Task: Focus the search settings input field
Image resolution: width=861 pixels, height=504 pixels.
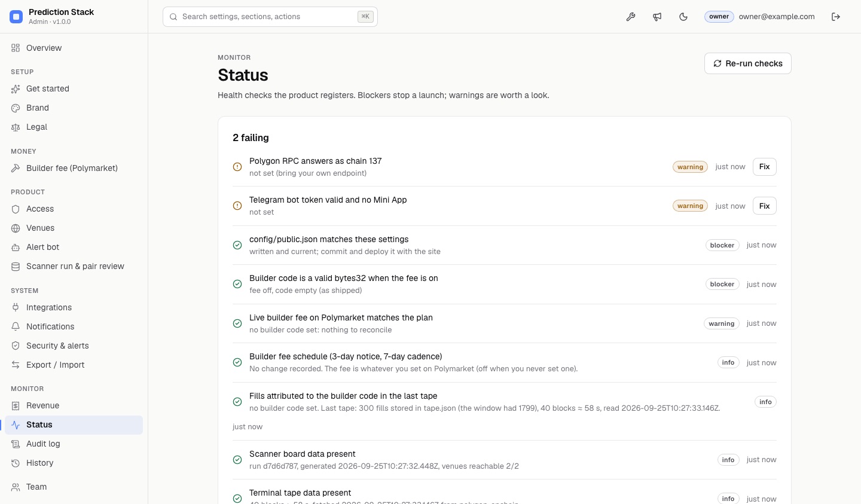Action: coord(270,17)
